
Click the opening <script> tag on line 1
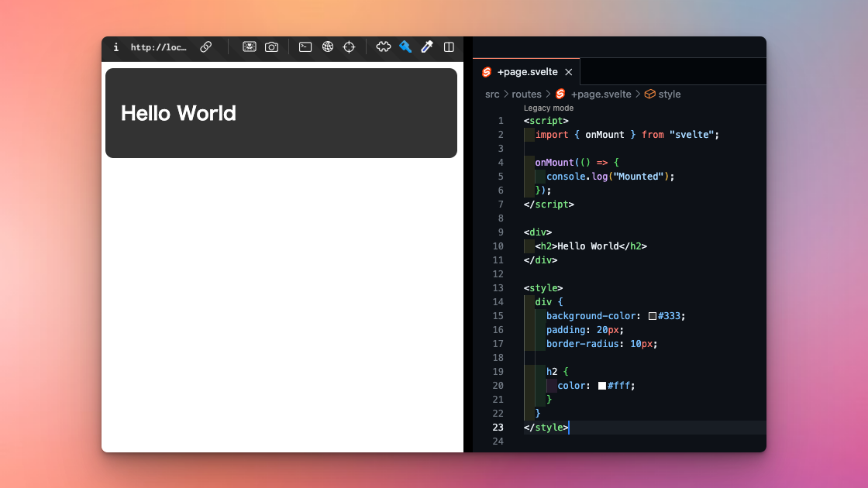click(x=546, y=121)
